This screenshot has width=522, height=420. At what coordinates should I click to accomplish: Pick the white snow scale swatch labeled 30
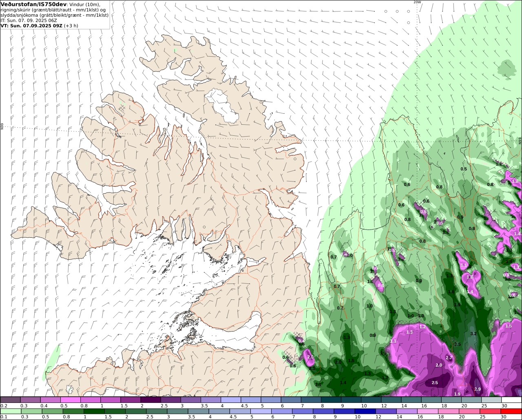pyautogui.click(x=512, y=400)
